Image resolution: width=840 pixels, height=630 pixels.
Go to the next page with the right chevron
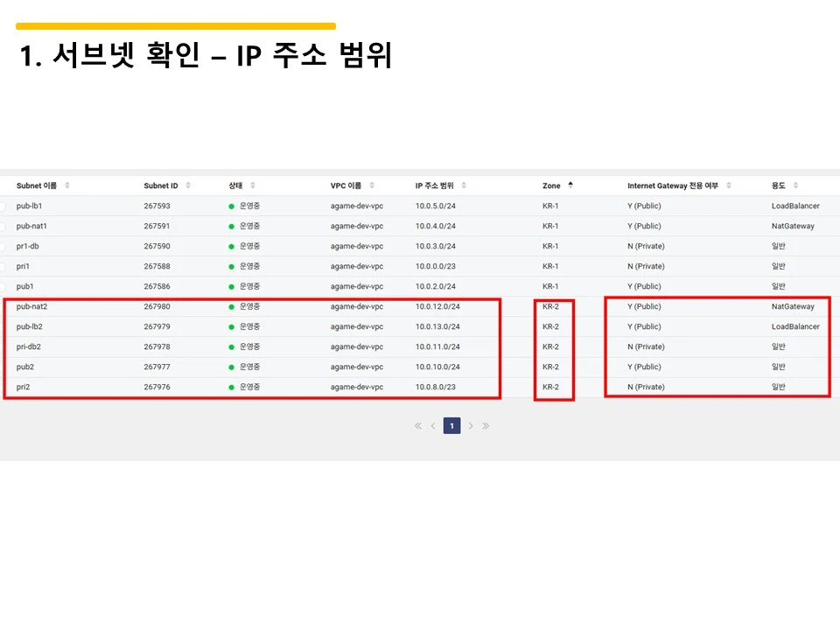pyautogui.click(x=471, y=425)
